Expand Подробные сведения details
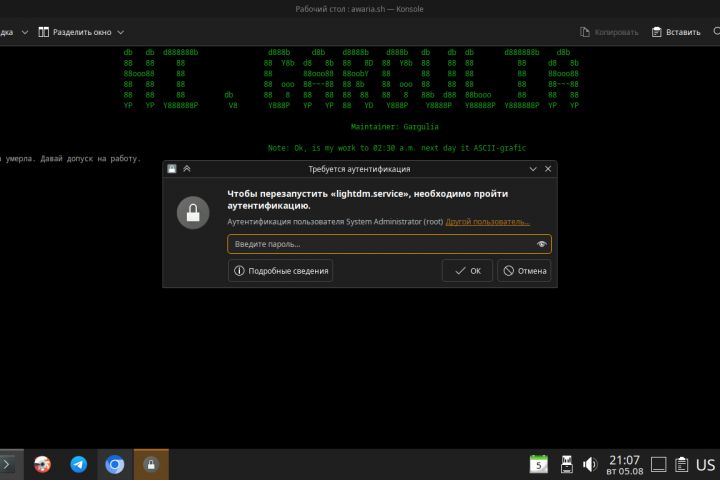 pos(281,271)
